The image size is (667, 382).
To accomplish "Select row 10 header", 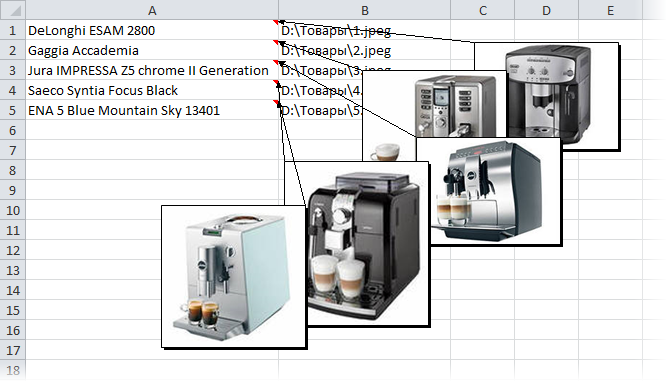I will 13,210.
